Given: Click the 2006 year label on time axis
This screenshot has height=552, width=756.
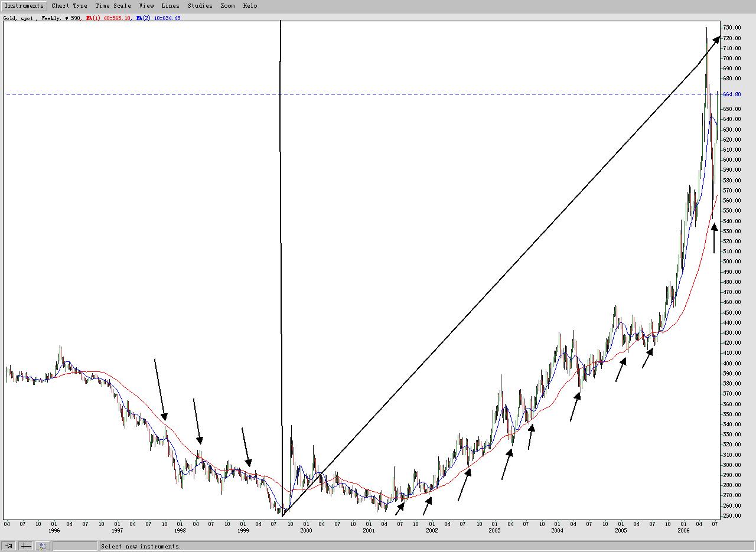Looking at the screenshot, I should [x=683, y=530].
